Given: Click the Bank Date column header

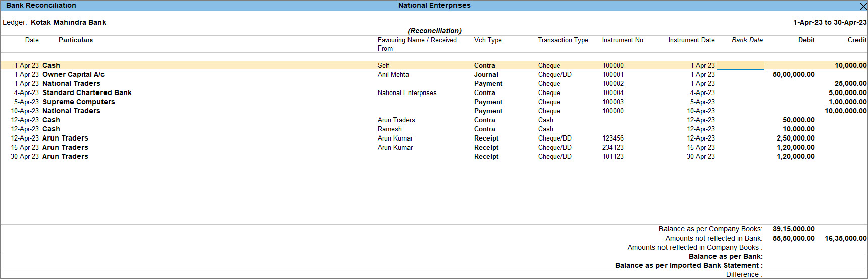Looking at the screenshot, I should (747, 40).
